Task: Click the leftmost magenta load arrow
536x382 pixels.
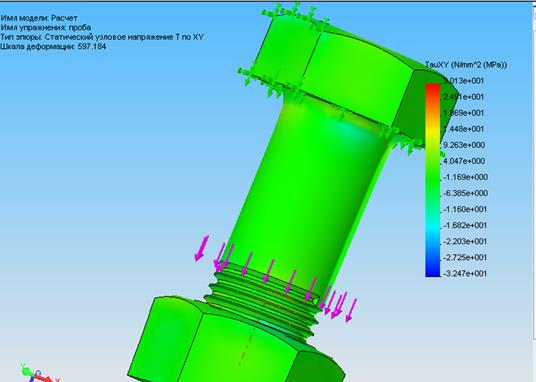Action: (x=201, y=248)
